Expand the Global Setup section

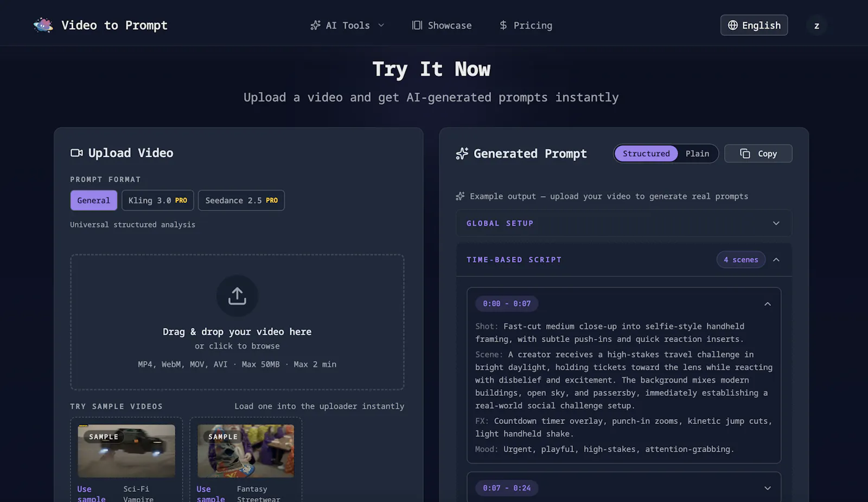624,223
